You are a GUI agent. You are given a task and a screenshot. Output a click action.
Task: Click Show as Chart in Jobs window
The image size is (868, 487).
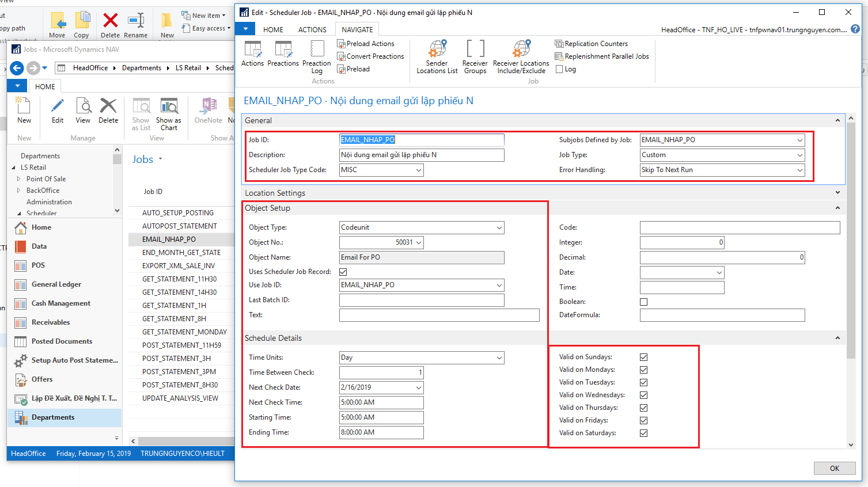(x=169, y=114)
